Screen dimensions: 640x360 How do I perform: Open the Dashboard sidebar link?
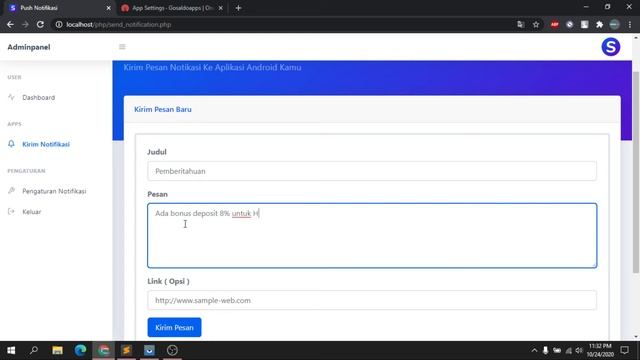39,97
